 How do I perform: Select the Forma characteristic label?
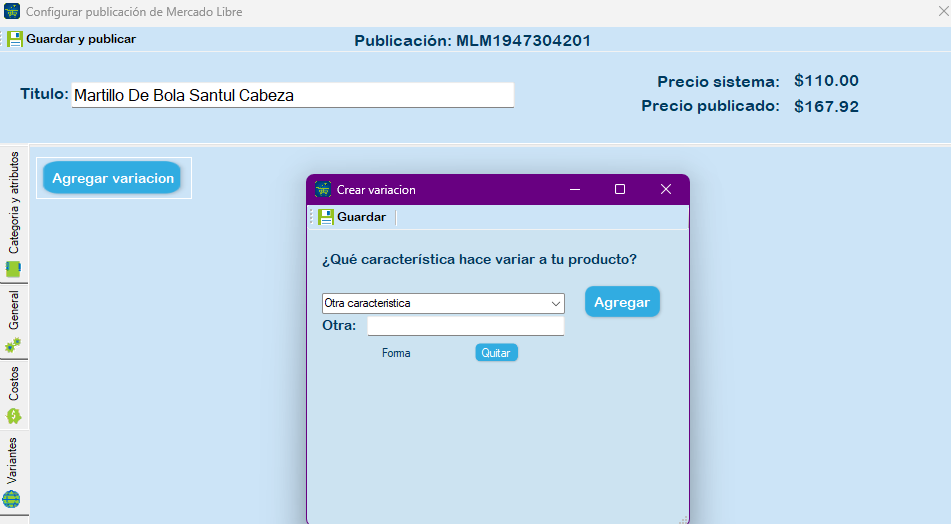[x=396, y=353]
